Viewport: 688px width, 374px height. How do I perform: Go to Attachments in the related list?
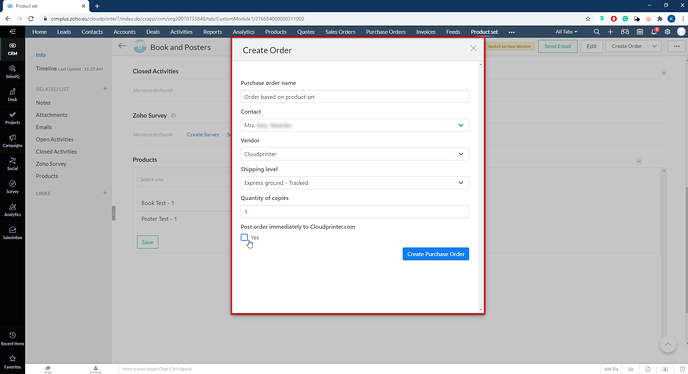[x=51, y=115]
